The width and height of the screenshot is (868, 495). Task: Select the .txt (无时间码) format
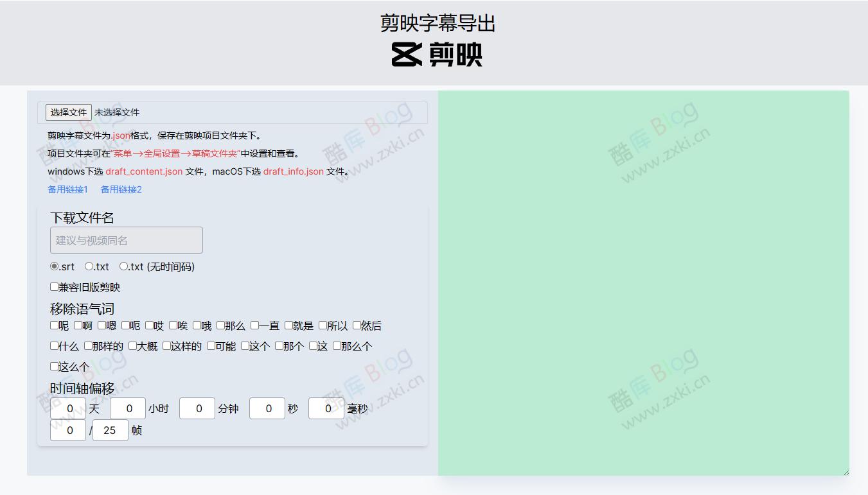coord(123,266)
